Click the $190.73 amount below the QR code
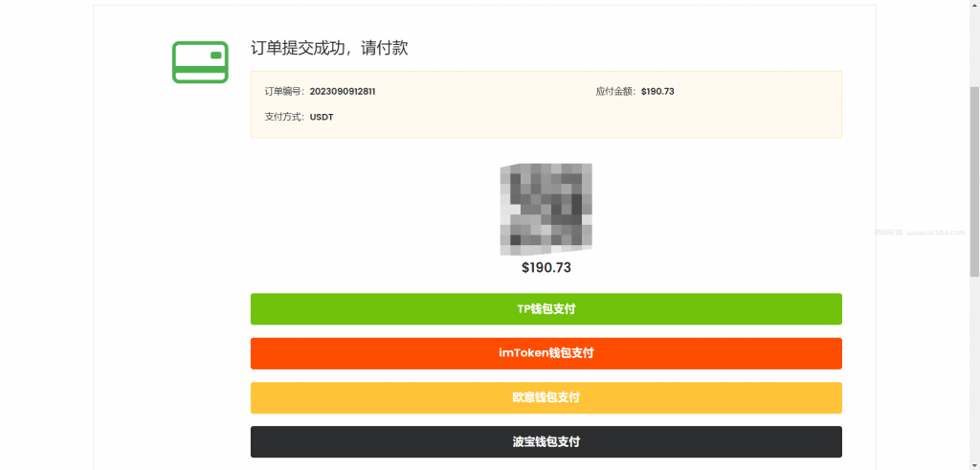This screenshot has width=980, height=470. [x=546, y=267]
